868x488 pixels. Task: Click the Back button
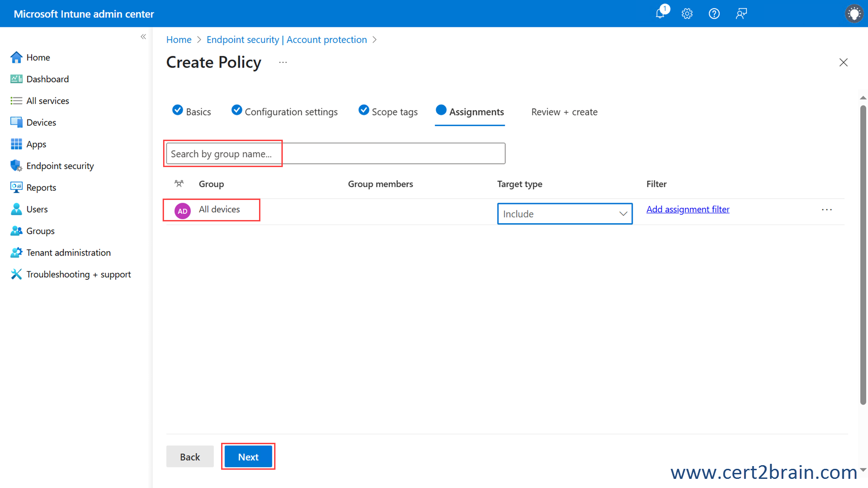coord(190,457)
